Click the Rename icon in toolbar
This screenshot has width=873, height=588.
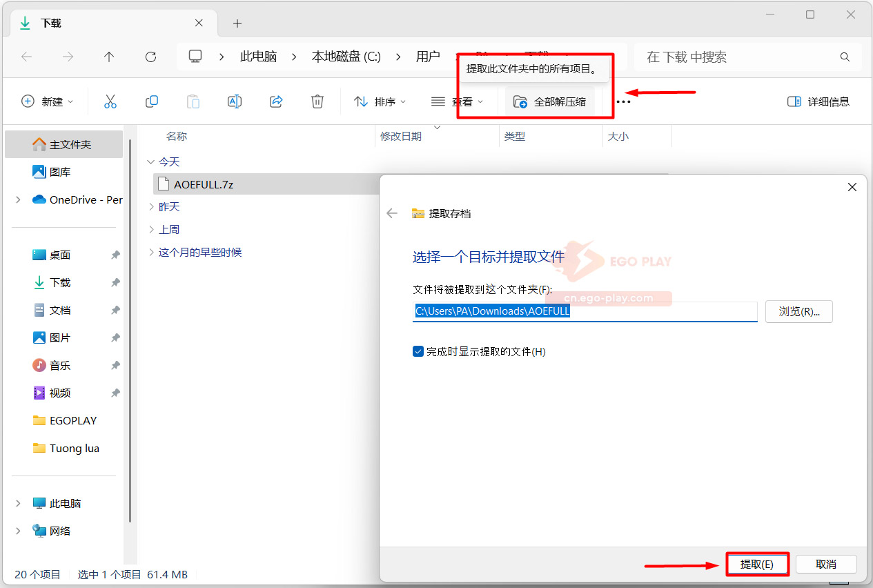(235, 101)
